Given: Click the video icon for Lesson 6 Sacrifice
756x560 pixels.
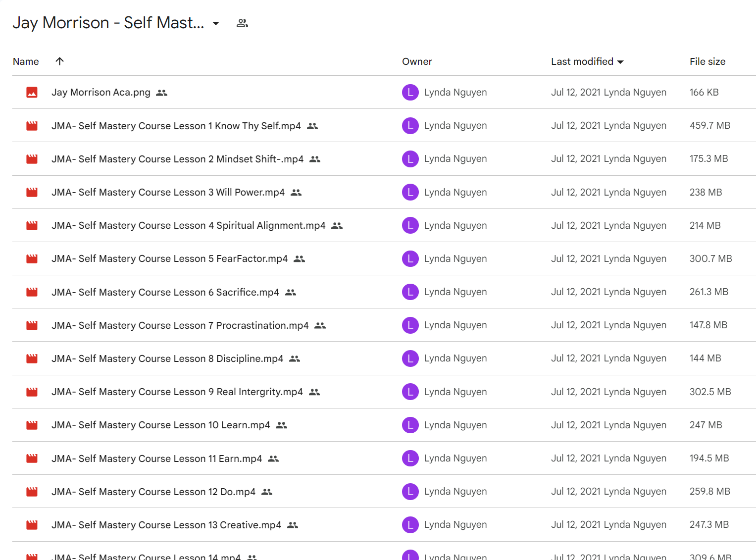Looking at the screenshot, I should point(32,292).
